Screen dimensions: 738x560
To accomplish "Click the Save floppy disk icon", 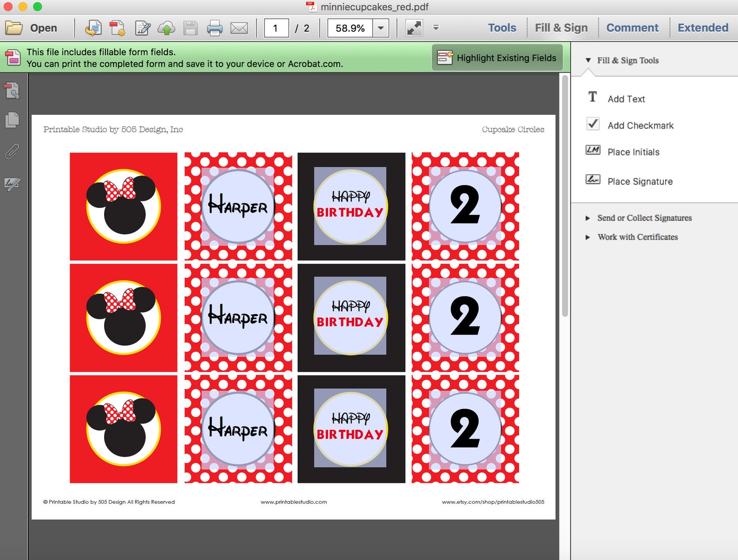I will [x=191, y=28].
